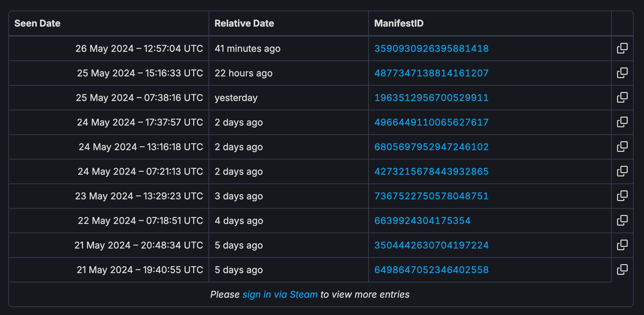644x315 pixels.
Task: Open manifest 6498647052346402558 link
Action: coord(431,270)
